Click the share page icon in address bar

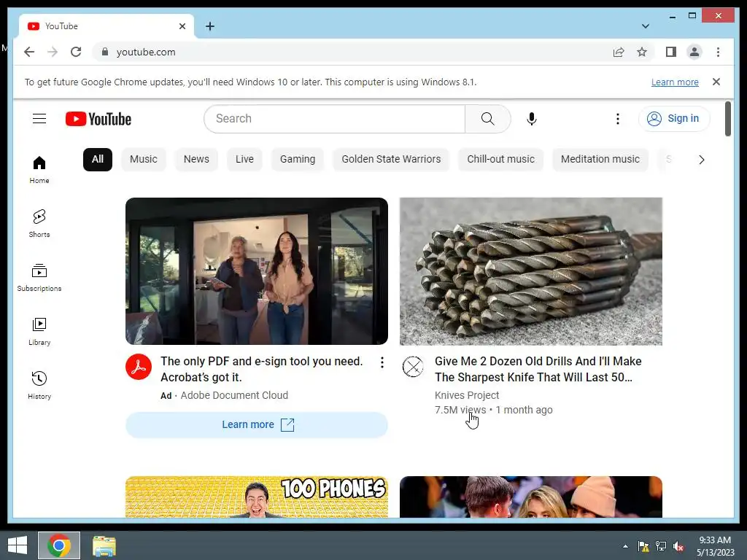point(619,52)
